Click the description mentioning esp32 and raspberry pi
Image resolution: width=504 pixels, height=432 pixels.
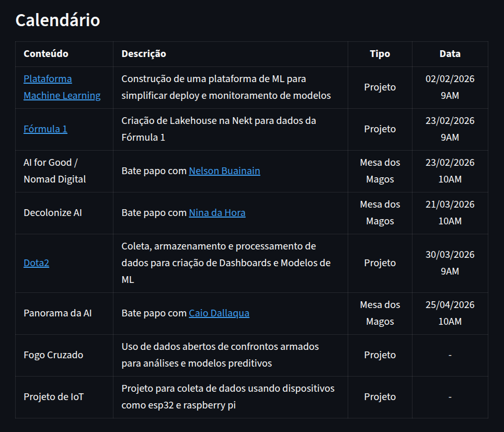[x=228, y=397]
